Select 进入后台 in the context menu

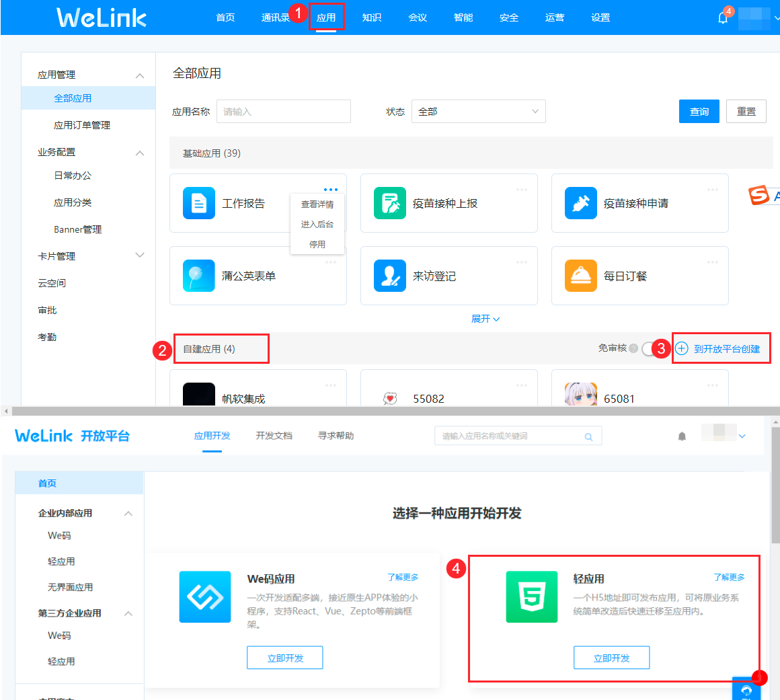pos(317,225)
